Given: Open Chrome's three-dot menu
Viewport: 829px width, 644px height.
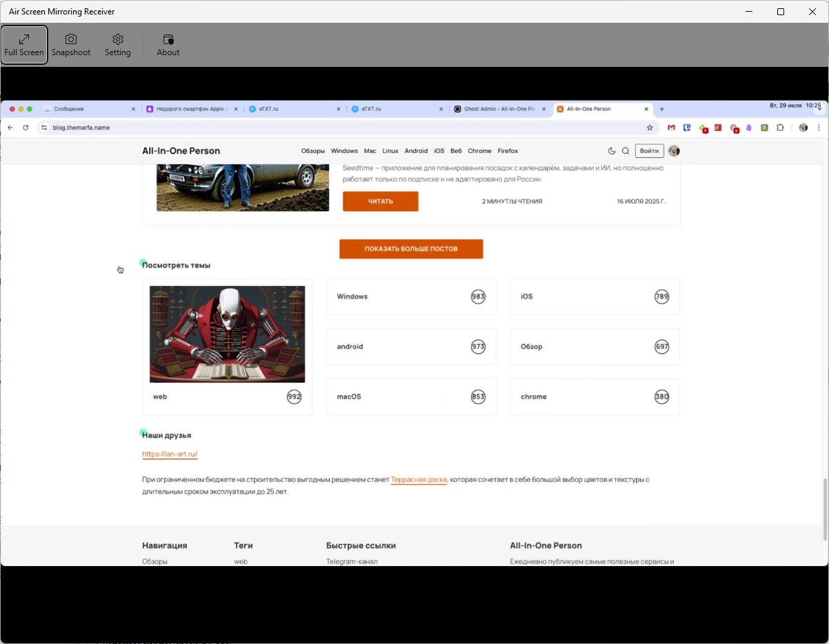Looking at the screenshot, I should click(x=819, y=128).
